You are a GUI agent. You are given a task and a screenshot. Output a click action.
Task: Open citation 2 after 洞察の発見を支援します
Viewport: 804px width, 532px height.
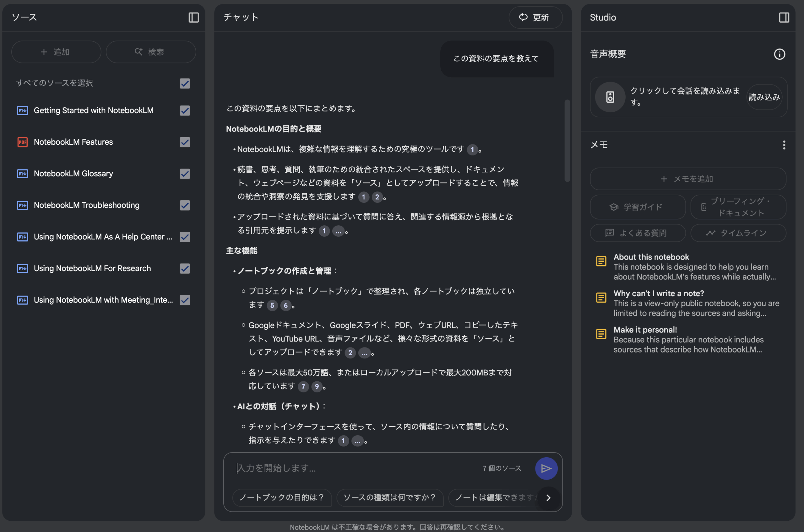click(x=377, y=197)
